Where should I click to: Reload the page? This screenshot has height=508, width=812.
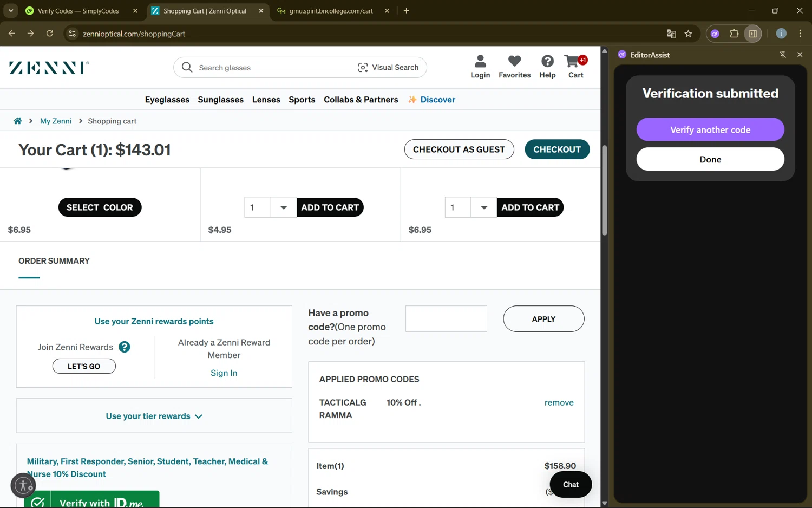(x=49, y=34)
